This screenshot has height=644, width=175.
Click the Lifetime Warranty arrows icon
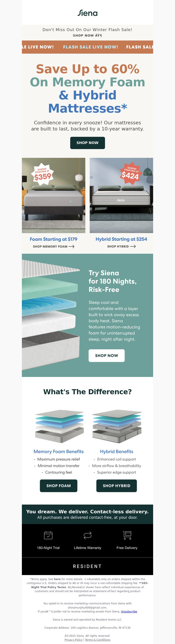tap(87, 535)
